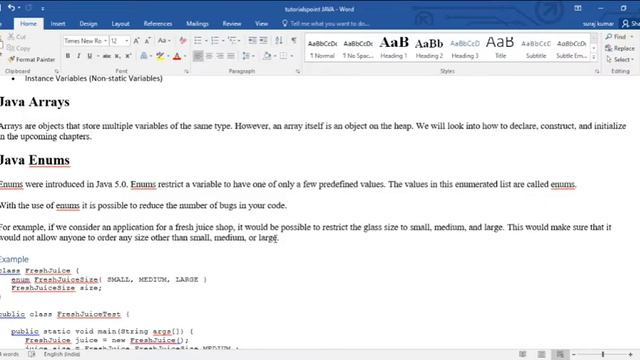Image resolution: width=640 pixels, height=360 pixels.
Task: Click the Tell me search box
Action: [x=326, y=24]
